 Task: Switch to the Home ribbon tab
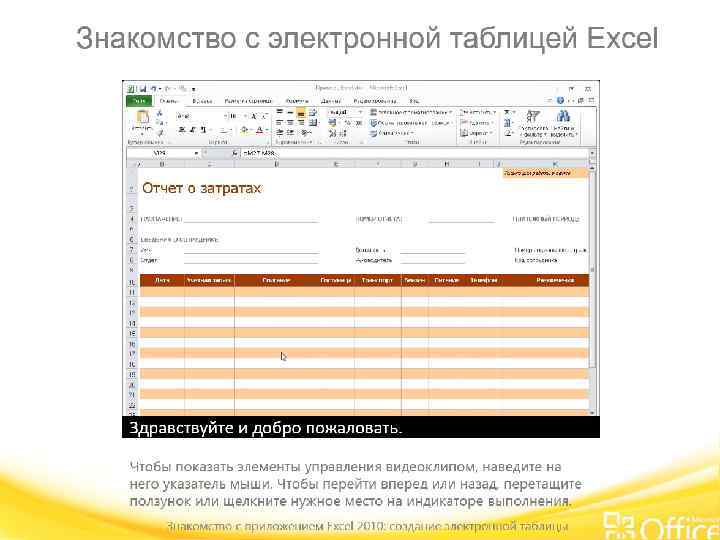point(169,101)
